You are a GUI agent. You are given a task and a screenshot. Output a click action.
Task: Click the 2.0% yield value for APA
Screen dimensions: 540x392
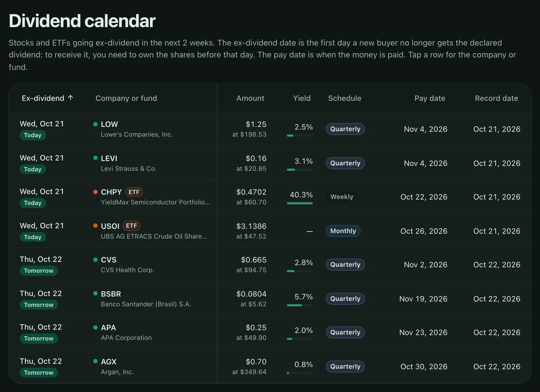point(304,330)
